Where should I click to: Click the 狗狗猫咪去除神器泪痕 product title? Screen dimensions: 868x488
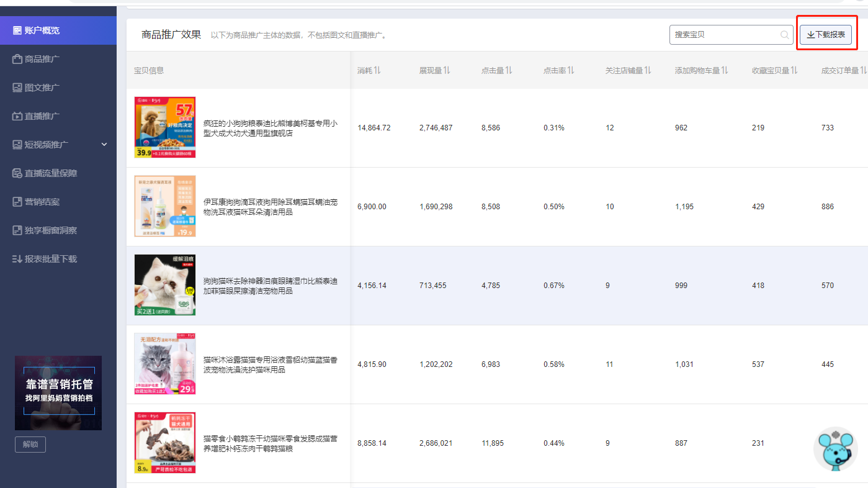[x=271, y=286]
